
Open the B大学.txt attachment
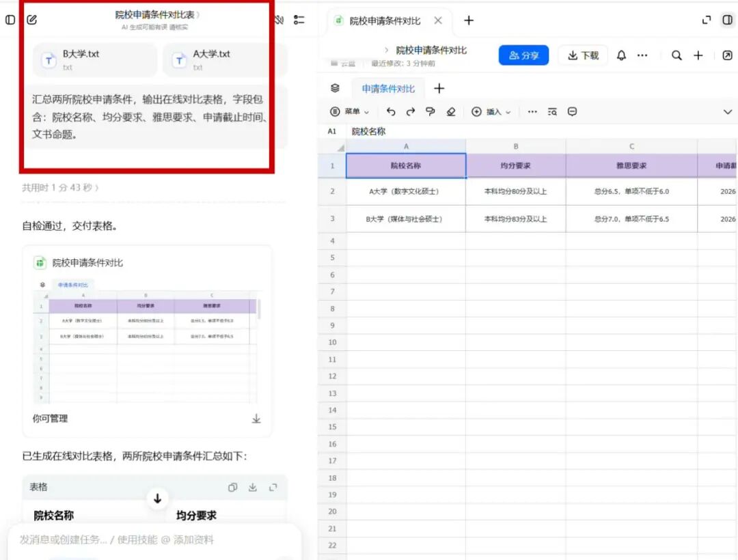pos(94,59)
